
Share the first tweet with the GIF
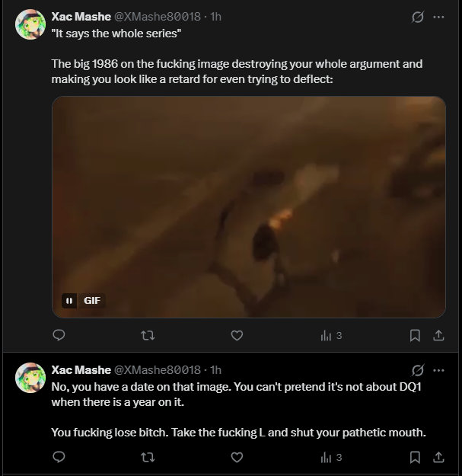(x=438, y=335)
